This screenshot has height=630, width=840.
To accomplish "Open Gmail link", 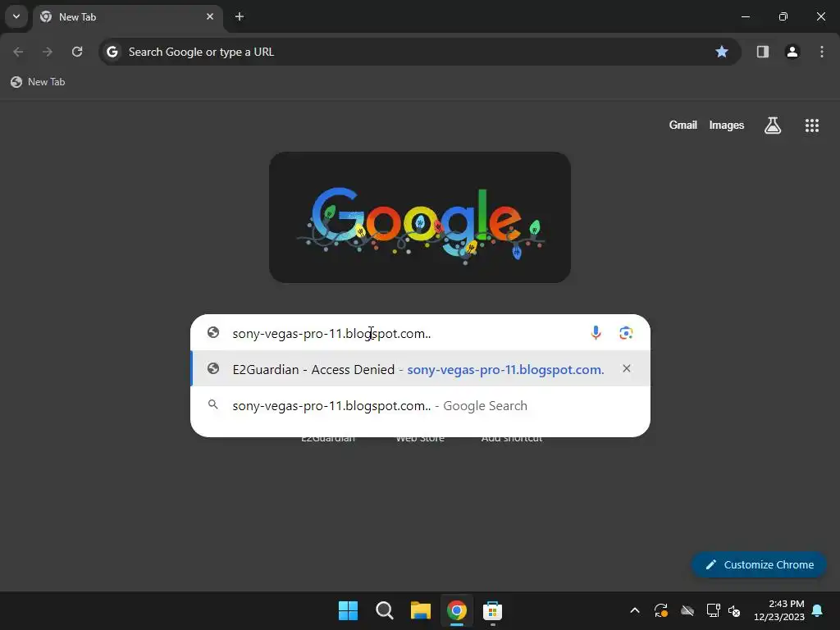I will coord(682,125).
